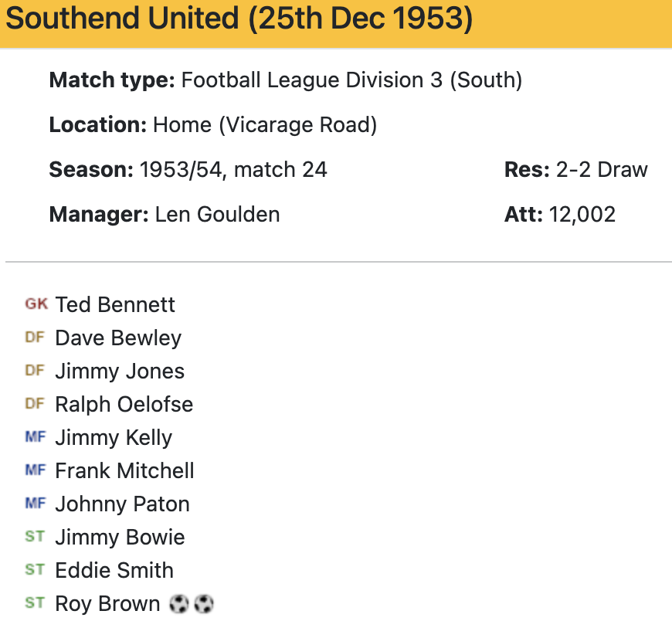This screenshot has width=672, height=638.
Task: Click first goal ball icon next to Roy Brown
Action: point(179,604)
